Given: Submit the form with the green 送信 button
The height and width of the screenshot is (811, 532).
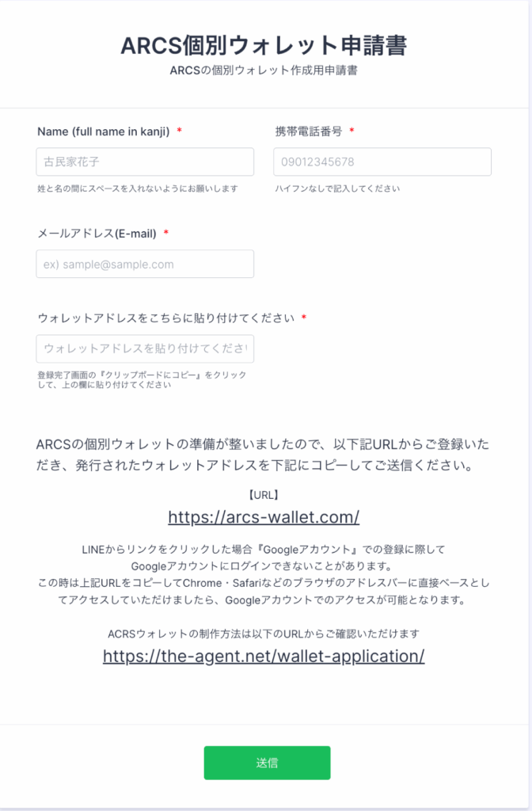Looking at the screenshot, I should tap(267, 763).
